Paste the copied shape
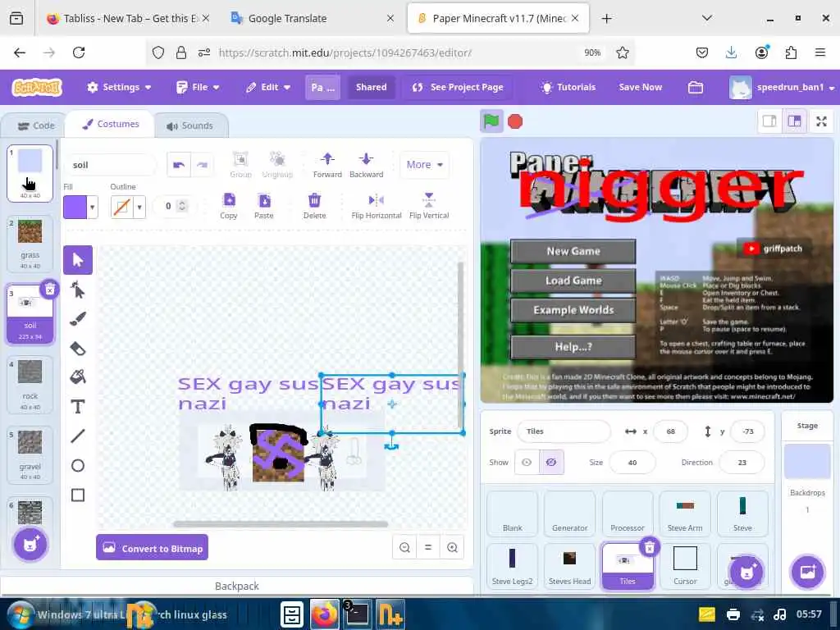Screen dimensions: 840x630 (264, 206)
